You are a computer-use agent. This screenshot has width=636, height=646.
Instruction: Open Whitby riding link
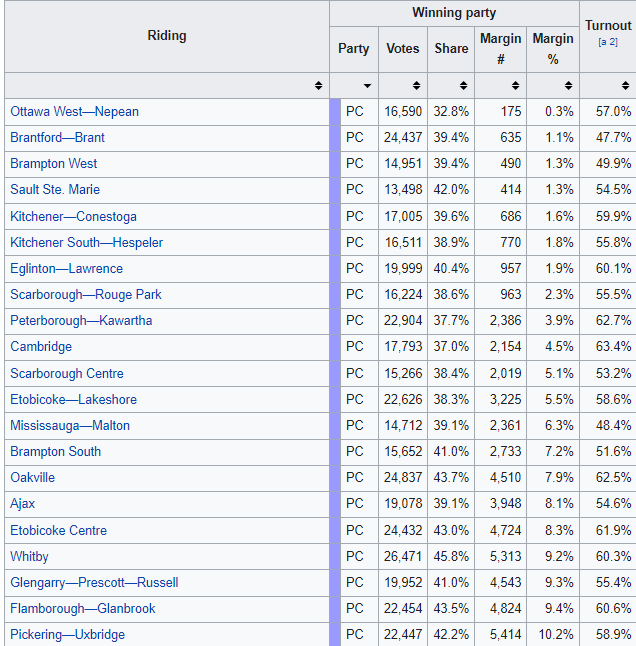point(29,556)
